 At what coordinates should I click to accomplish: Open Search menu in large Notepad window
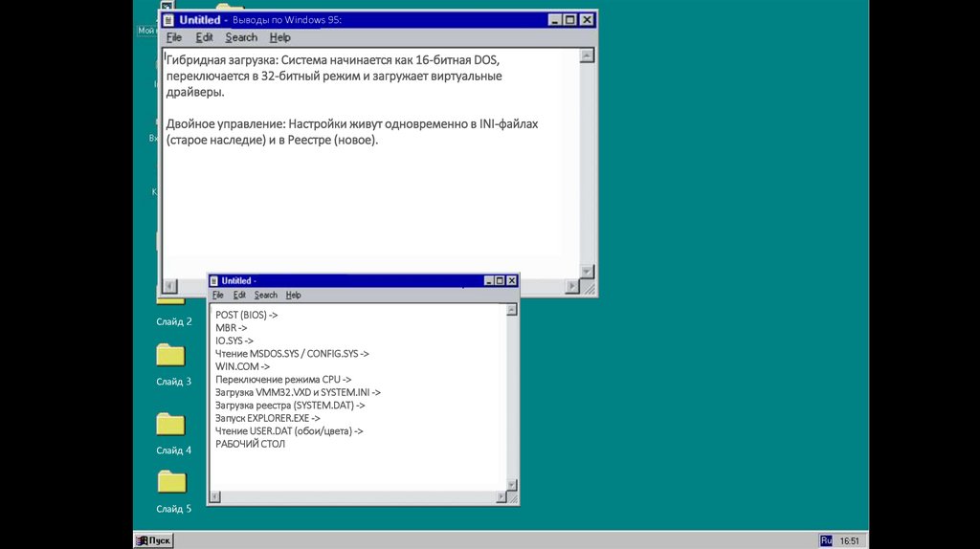(x=241, y=37)
